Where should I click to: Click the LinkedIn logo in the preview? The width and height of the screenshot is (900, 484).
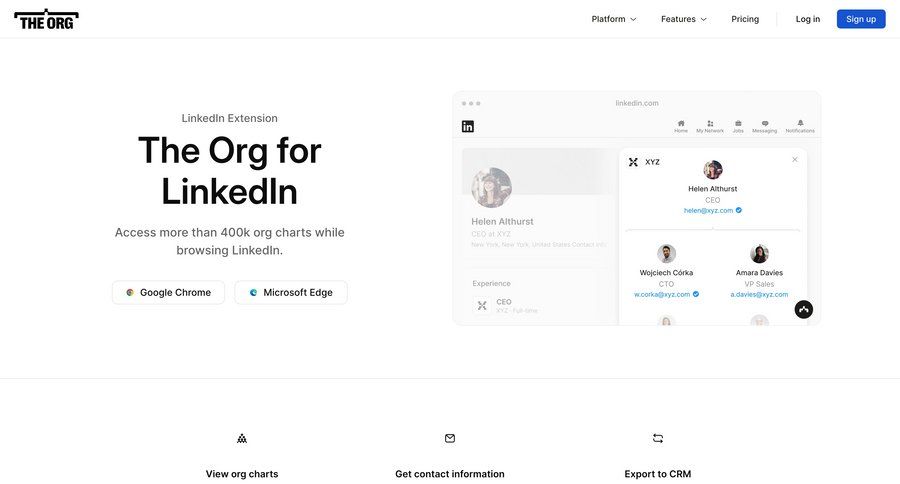click(x=468, y=126)
